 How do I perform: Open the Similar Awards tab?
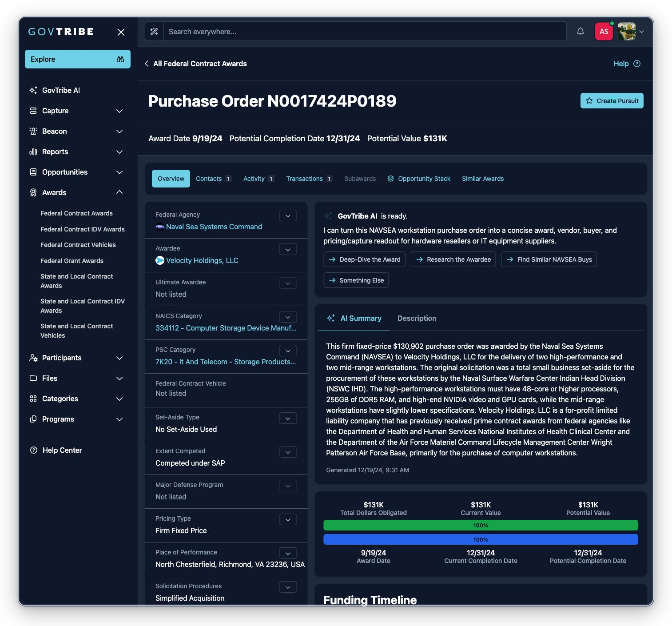coord(483,179)
